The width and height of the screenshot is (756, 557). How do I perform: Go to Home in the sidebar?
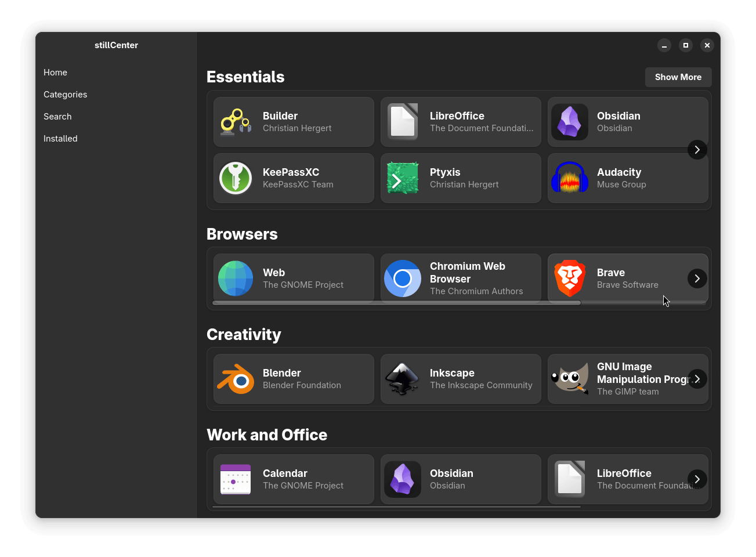point(116,73)
